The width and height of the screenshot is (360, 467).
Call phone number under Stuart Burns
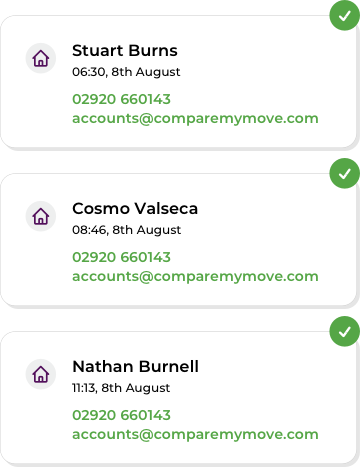coord(121,99)
